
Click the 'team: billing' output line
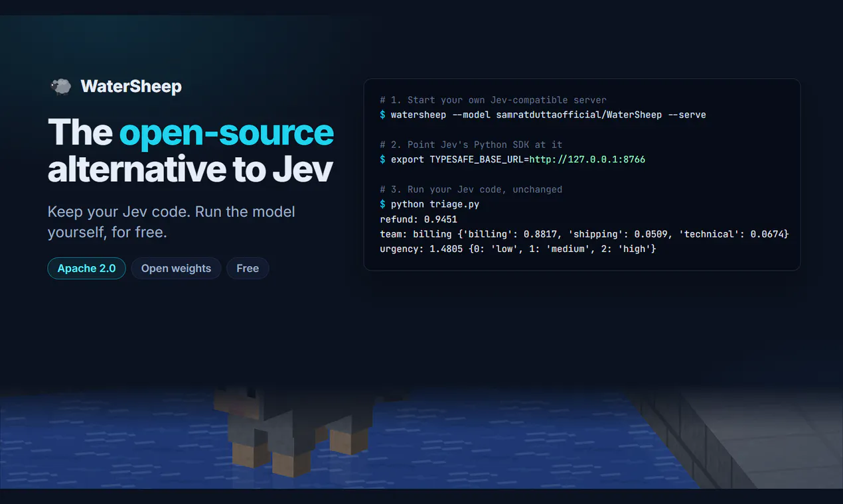pyautogui.click(x=584, y=234)
